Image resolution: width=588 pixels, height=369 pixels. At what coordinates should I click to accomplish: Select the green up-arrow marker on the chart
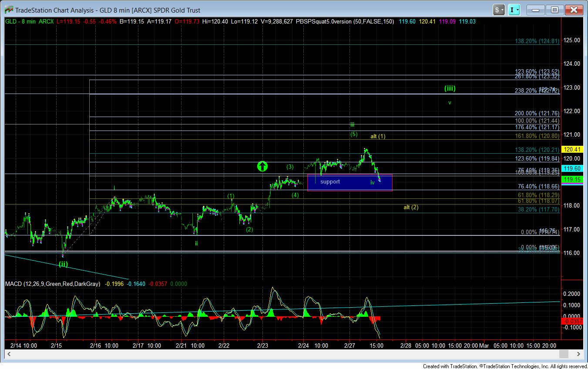(262, 166)
